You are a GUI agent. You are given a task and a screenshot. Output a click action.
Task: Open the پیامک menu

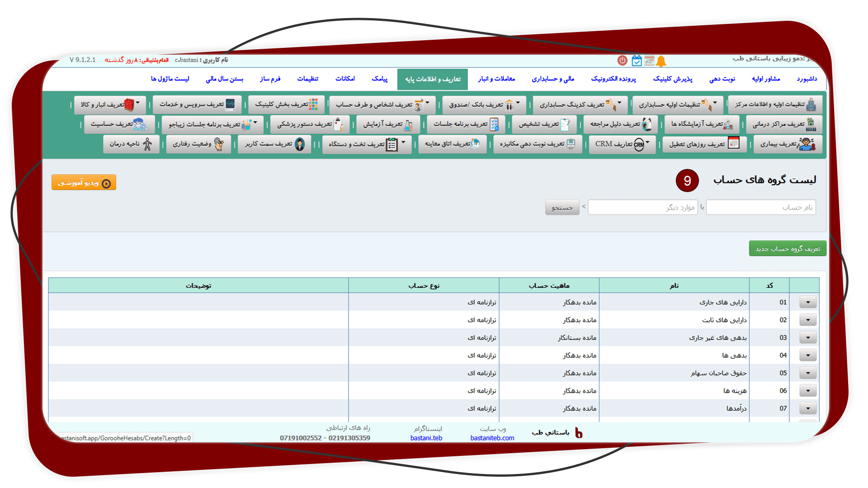click(379, 79)
